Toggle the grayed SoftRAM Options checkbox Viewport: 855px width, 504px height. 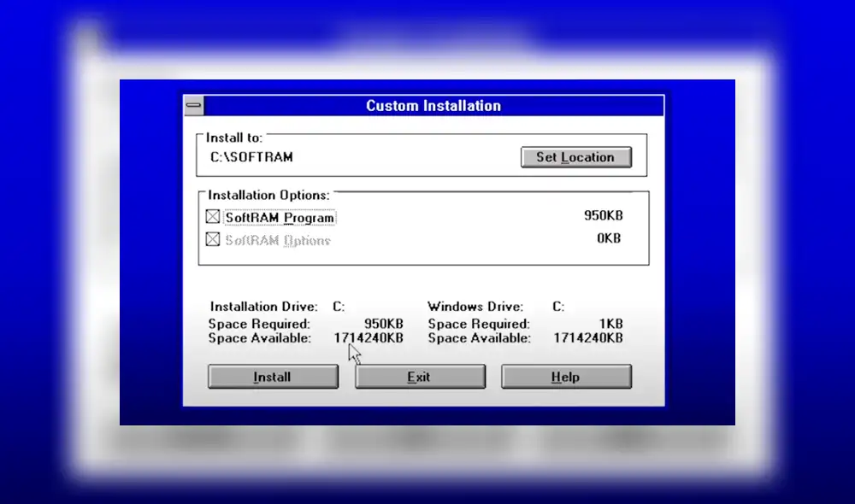tap(212, 239)
